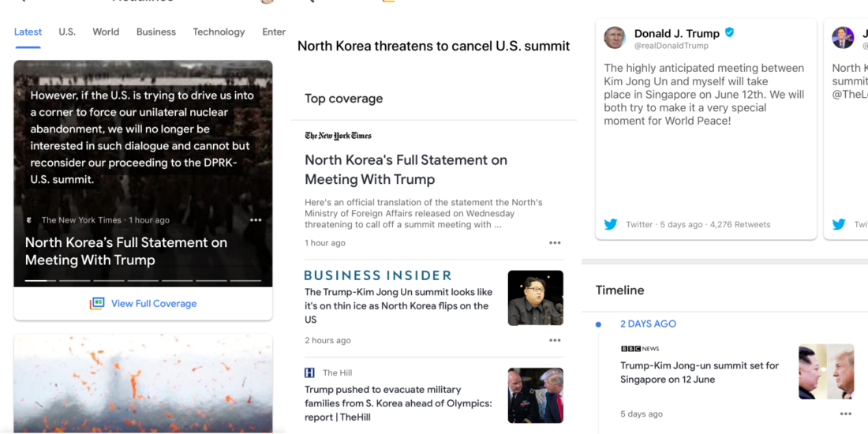The width and height of the screenshot is (868, 434).
Task: Click the View Full Coverage link
Action: [x=154, y=303]
